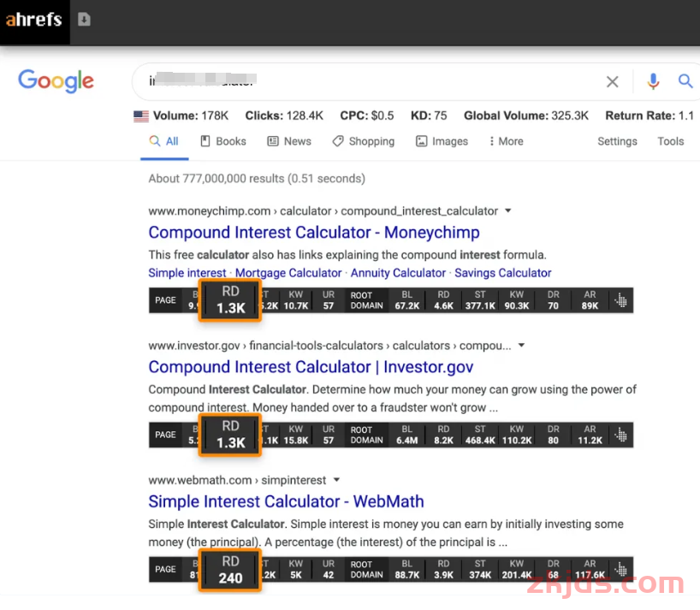Click the chart icon on Investor.gov metrics bar
The image size is (700, 610).
(x=621, y=435)
